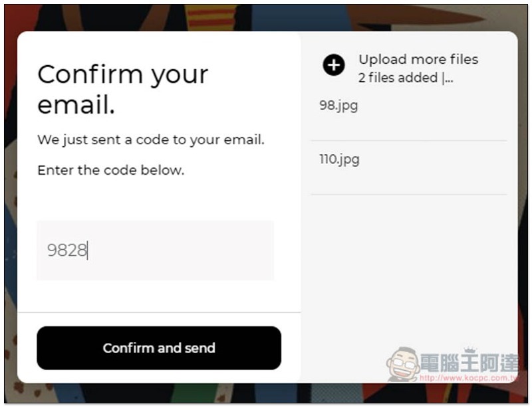The image size is (532, 408).
Task: Click the "Confirm and send" button
Action: point(159,348)
